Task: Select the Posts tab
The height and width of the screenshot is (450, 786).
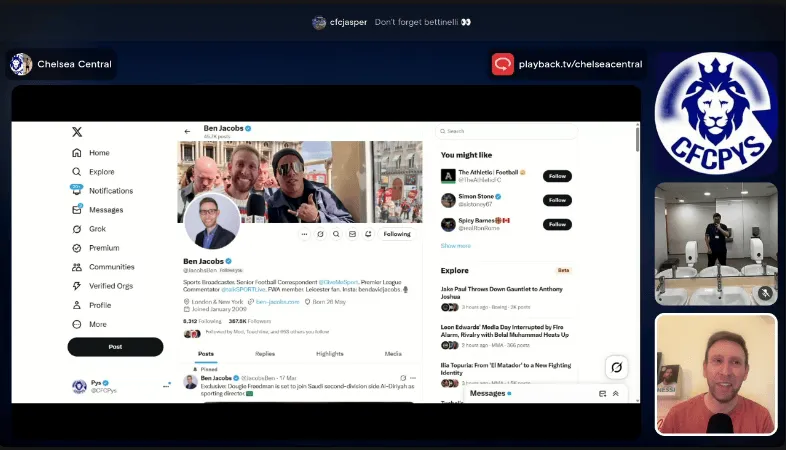Action: [206, 354]
